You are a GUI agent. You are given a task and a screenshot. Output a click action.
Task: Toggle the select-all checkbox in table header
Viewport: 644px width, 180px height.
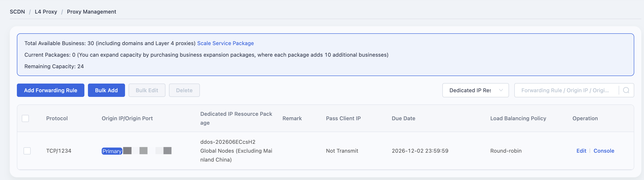pyautogui.click(x=25, y=118)
